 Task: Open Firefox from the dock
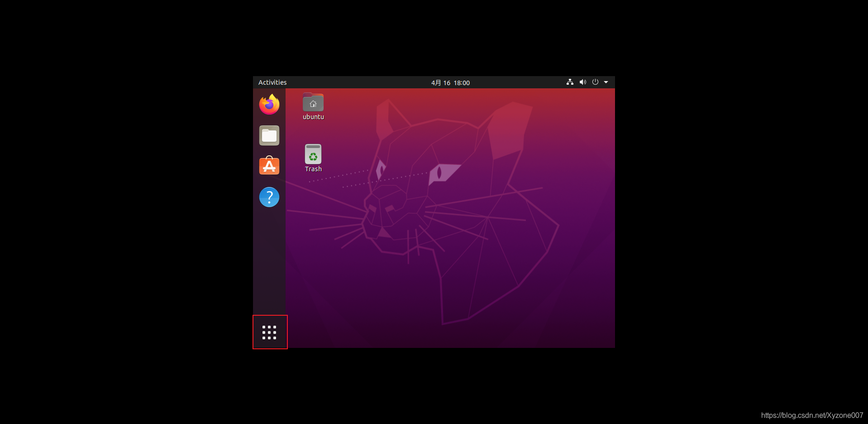pyautogui.click(x=269, y=105)
